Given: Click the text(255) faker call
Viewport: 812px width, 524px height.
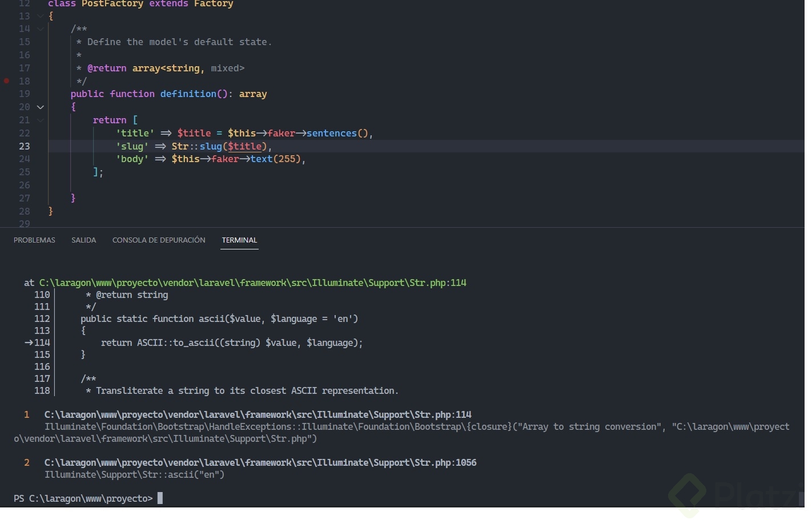Looking at the screenshot, I should [x=275, y=159].
